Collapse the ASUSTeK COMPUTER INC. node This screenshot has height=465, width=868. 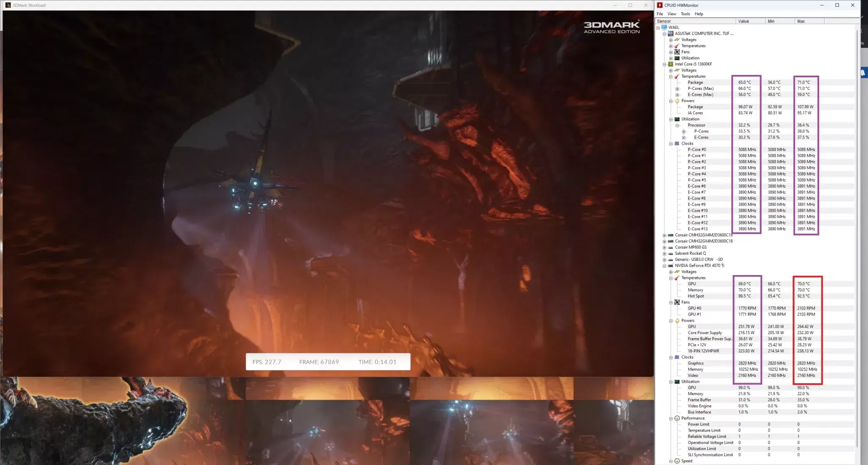(664, 33)
